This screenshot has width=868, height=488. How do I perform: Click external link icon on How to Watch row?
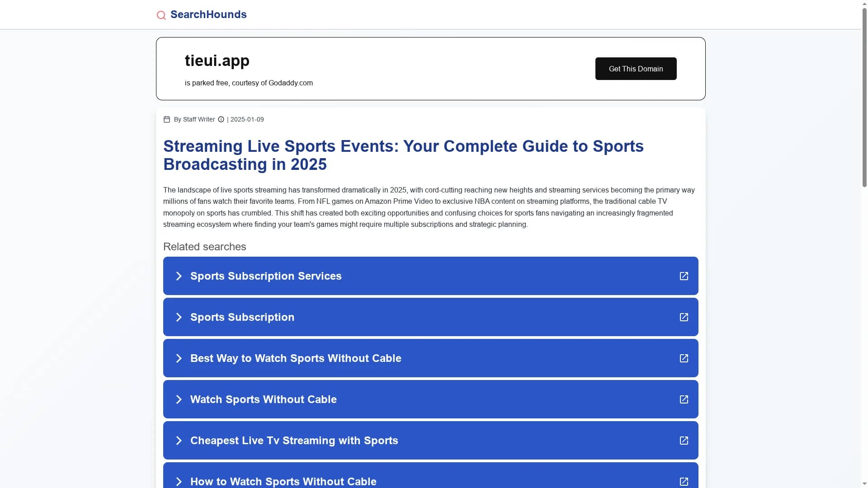(684, 482)
